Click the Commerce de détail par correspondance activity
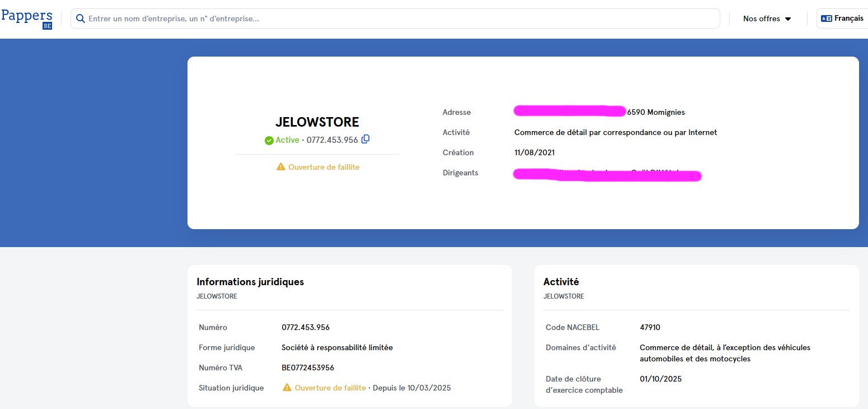 615,132
